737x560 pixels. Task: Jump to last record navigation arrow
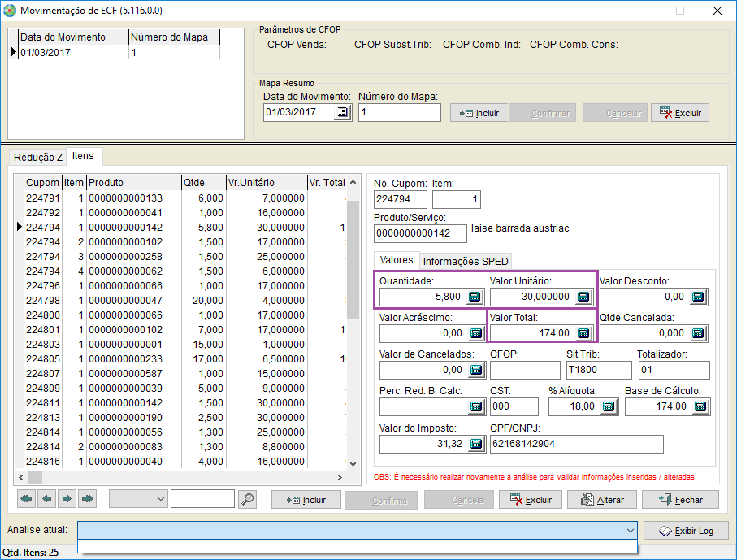click(88, 498)
